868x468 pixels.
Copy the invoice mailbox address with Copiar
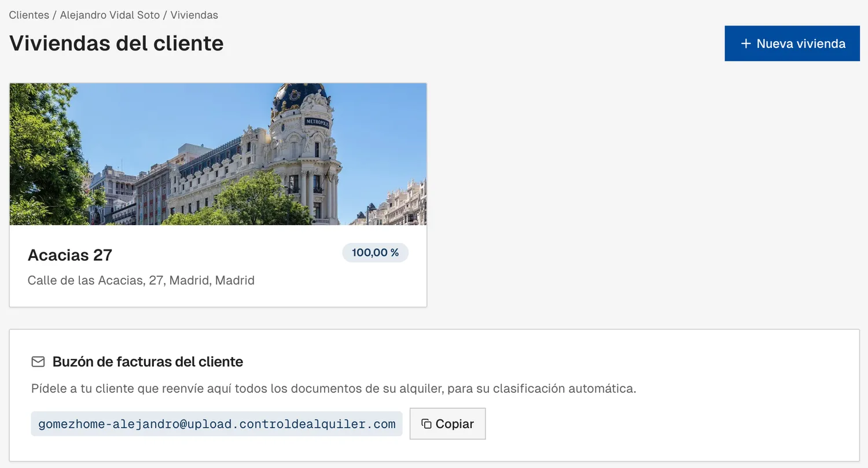click(447, 423)
